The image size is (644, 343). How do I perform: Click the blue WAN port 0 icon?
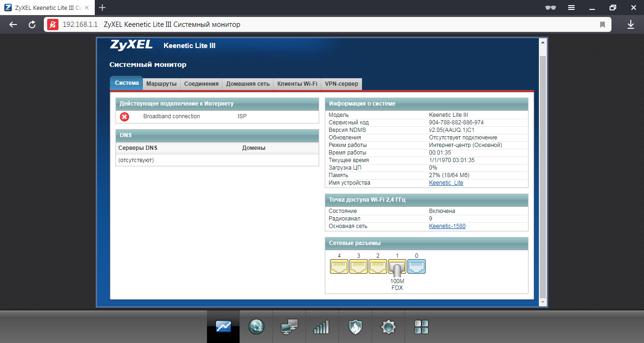coord(416,267)
